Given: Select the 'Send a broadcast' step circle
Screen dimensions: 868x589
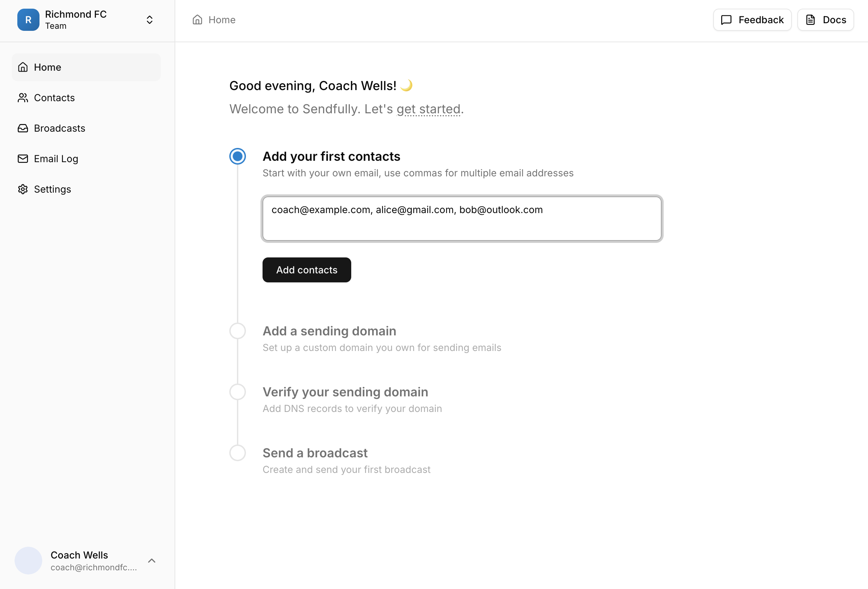Looking at the screenshot, I should 238,453.
